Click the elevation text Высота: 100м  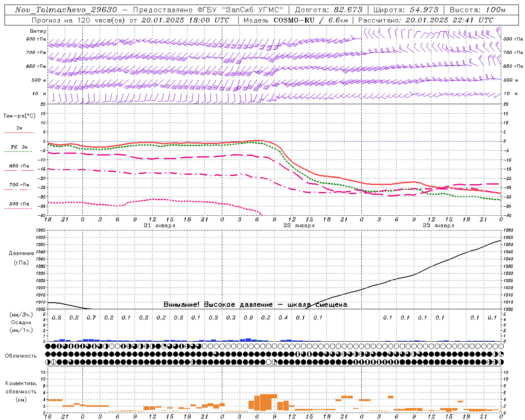click(x=477, y=10)
